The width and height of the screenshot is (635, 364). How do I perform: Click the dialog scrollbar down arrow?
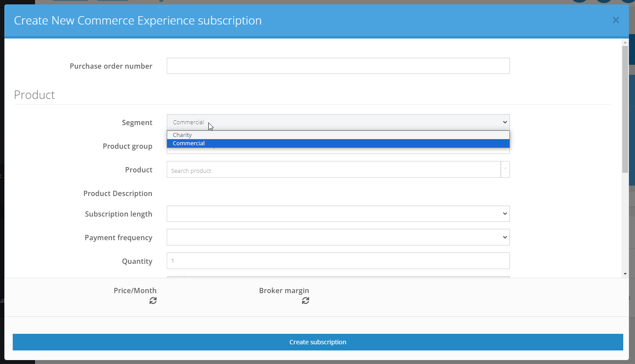[x=625, y=274]
